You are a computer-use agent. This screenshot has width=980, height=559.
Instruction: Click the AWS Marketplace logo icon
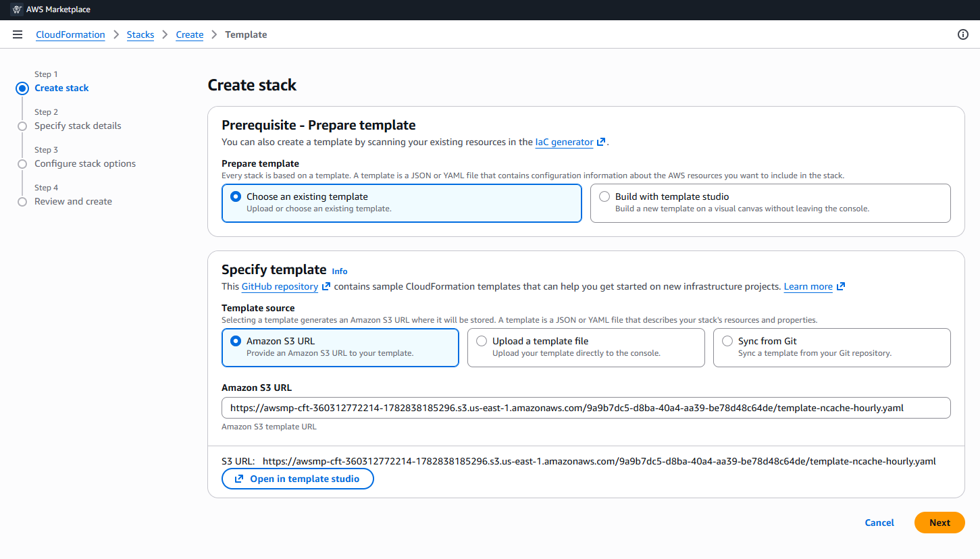point(18,9)
